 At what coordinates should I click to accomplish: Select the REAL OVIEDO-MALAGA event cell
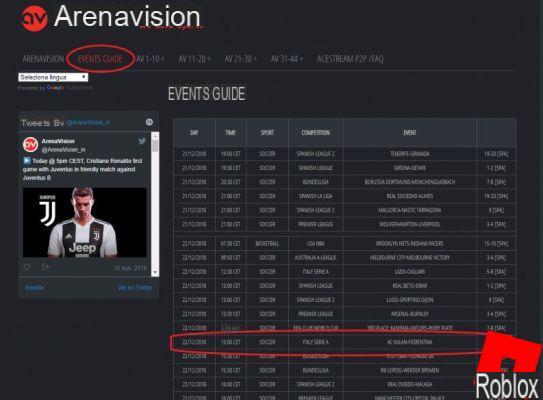[410, 384]
